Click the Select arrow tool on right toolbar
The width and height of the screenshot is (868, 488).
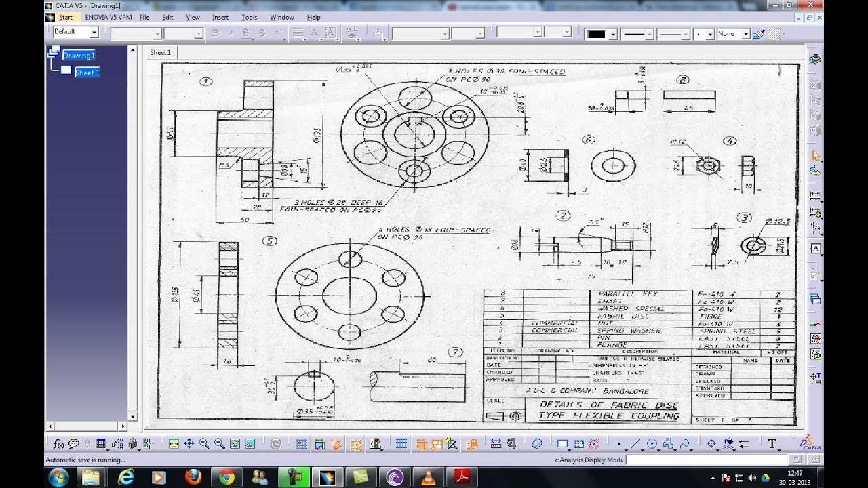pyautogui.click(x=815, y=156)
